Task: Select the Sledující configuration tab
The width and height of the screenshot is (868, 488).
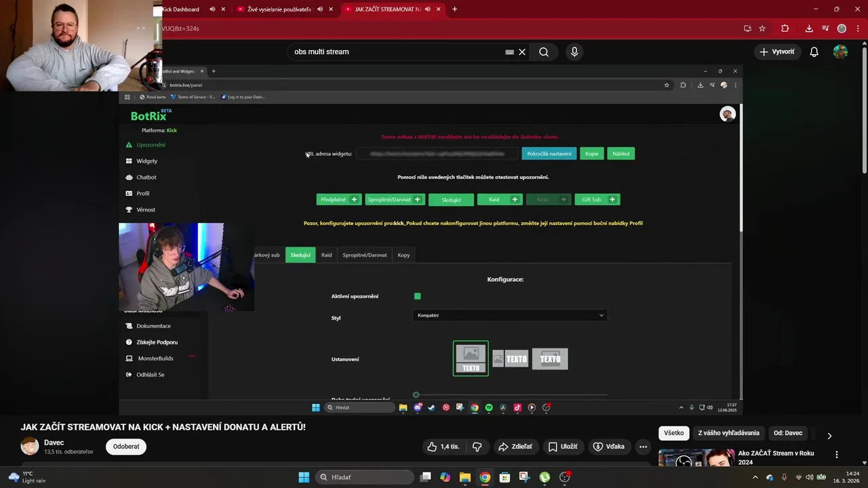Action: [300, 255]
